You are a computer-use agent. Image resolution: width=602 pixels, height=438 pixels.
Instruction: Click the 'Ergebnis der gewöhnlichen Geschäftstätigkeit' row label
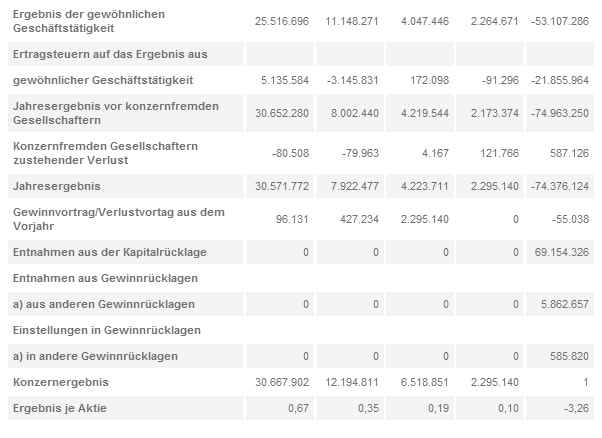[x=88, y=22]
